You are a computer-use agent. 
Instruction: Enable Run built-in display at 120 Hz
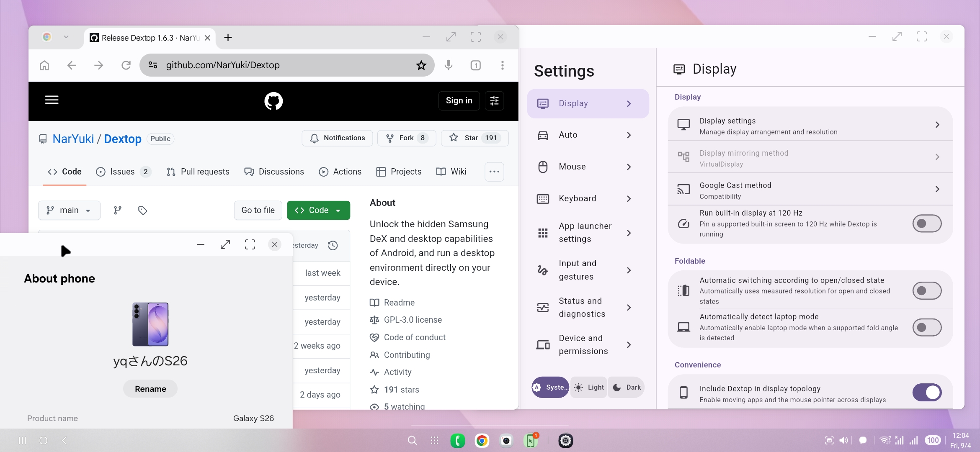point(927,223)
